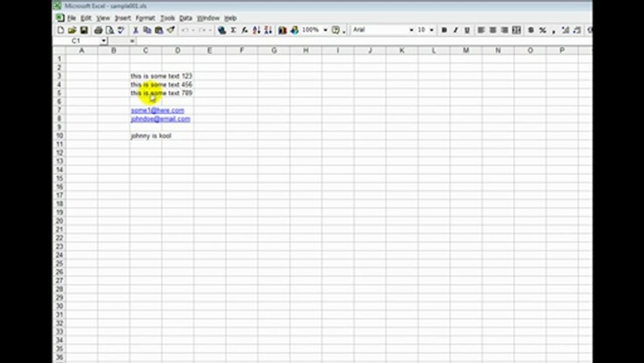Open Office Assistant help icon
The height and width of the screenshot is (363, 644).
pyautogui.click(x=336, y=30)
